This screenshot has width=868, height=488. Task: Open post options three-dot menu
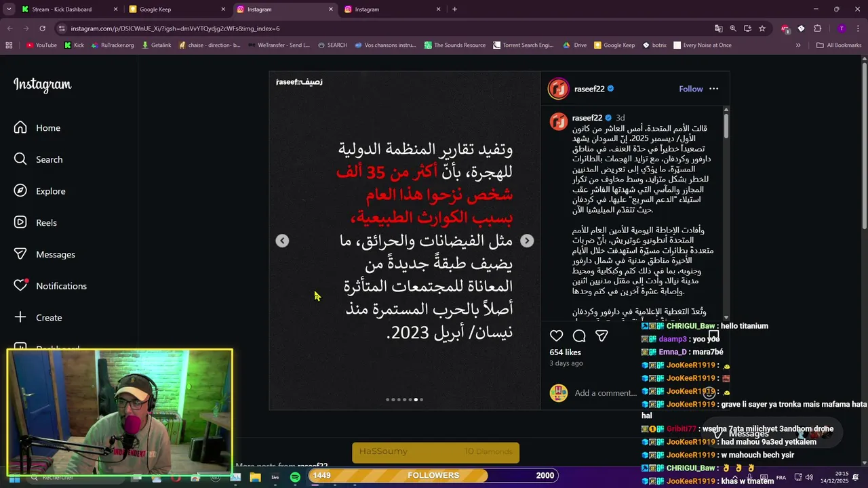pyautogui.click(x=713, y=89)
